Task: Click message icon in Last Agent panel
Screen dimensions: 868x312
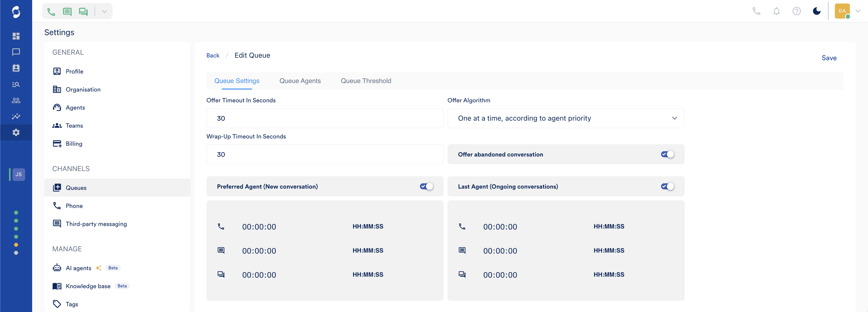Action: (x=462, y=250)
